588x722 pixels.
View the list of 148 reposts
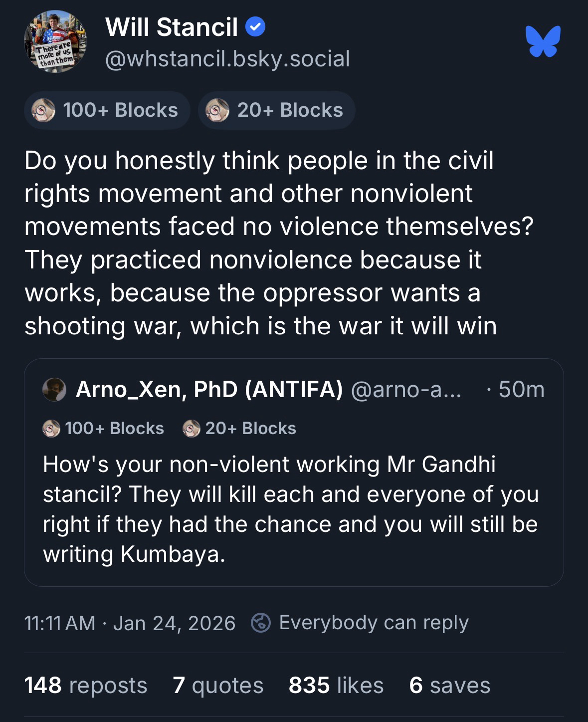[86, 685]
